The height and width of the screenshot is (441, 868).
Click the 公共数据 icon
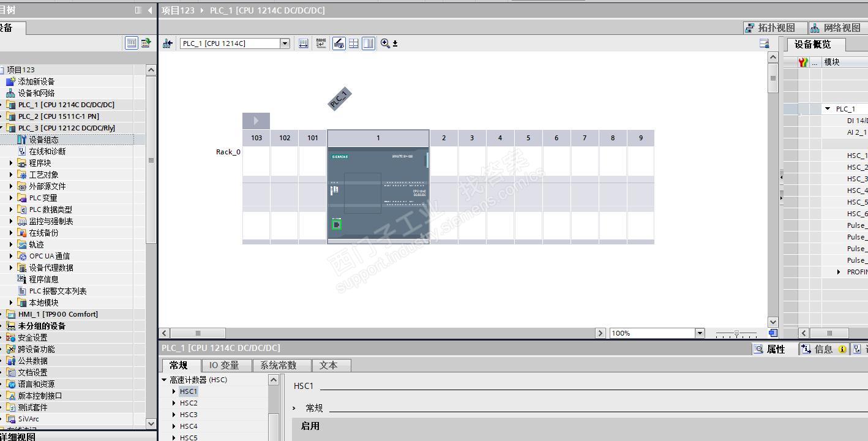click(10, 361)
